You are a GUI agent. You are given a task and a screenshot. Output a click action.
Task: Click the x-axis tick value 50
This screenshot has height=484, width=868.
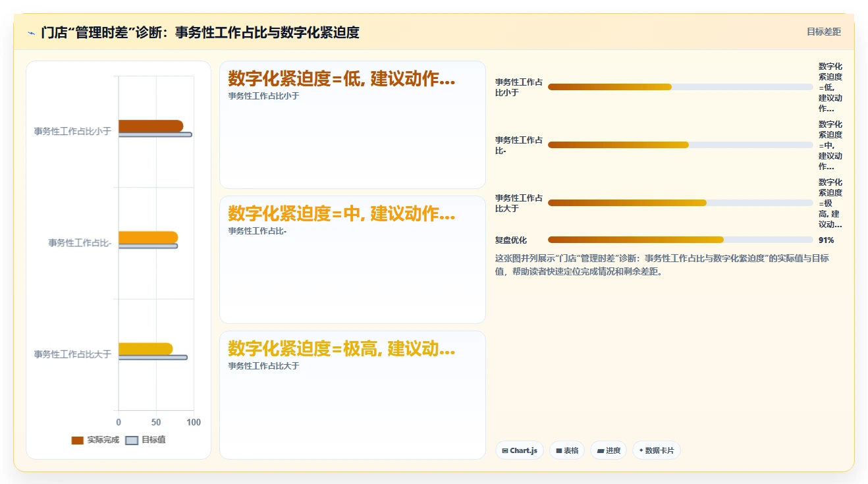pos(156,422)
